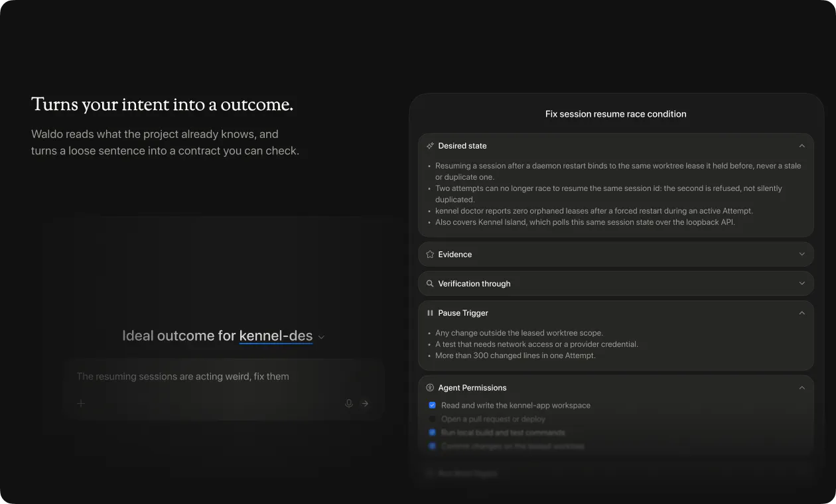This screenshot has height=504, width=836.
Task: Click the sparkle icon beside Desired state
Action: [x=430, y=146]
